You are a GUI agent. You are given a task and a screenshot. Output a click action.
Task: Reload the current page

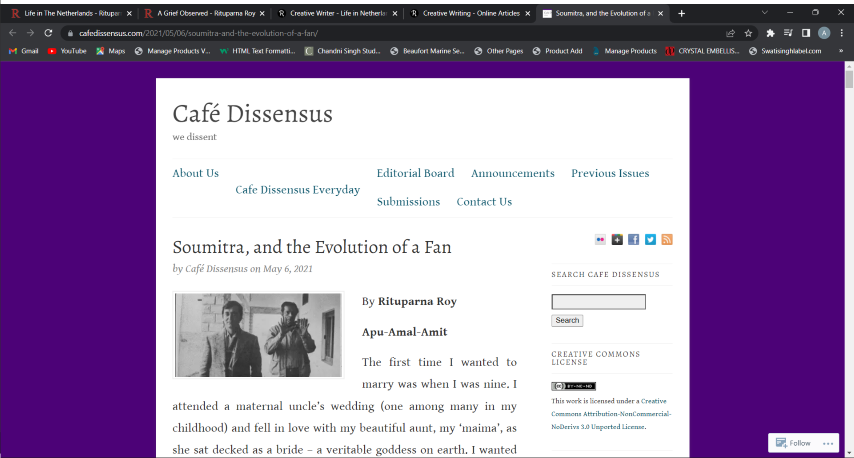tap(48, 33)
